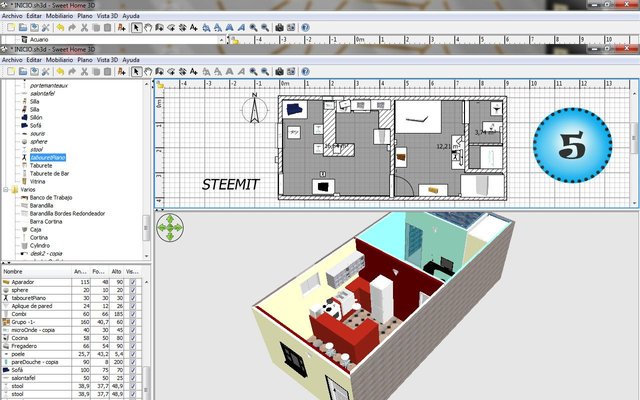This screenshot has width=640, height=400.
Task: Click Create photo camera in back window toolbar
Action: pyautogui.click(x=279, y=27)
